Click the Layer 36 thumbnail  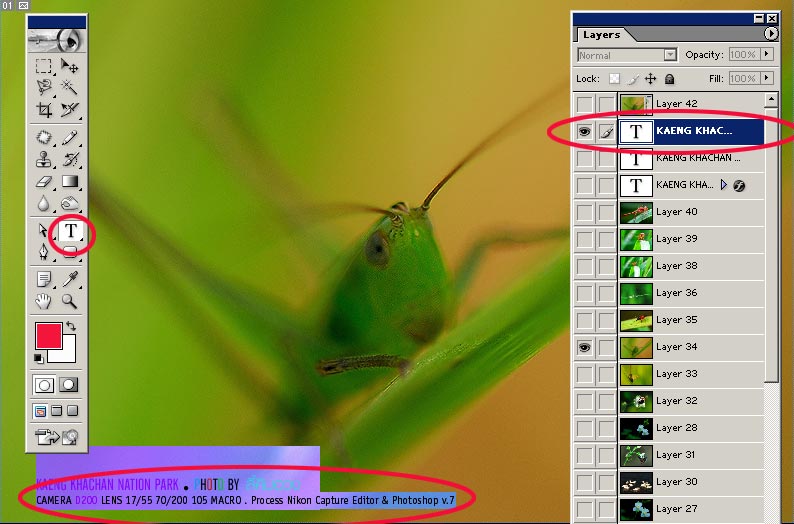tap(636, 293)
